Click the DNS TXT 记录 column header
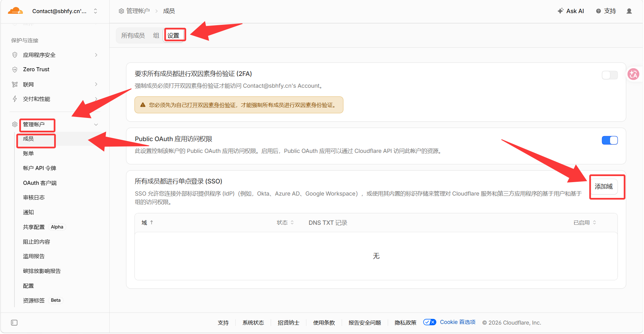This screenshot has width=644, height=334. (x=328, y=223)
